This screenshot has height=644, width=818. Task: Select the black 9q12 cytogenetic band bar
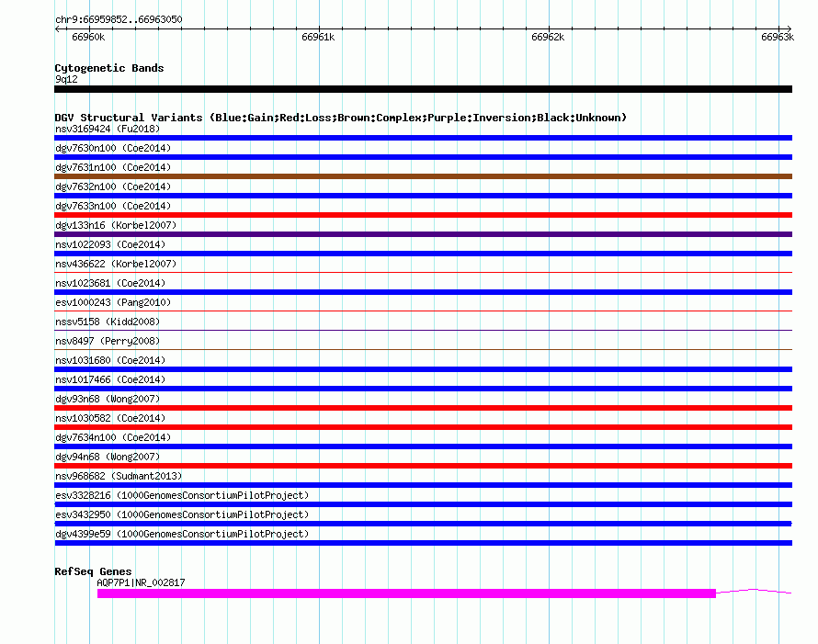[x=423, y=89]
